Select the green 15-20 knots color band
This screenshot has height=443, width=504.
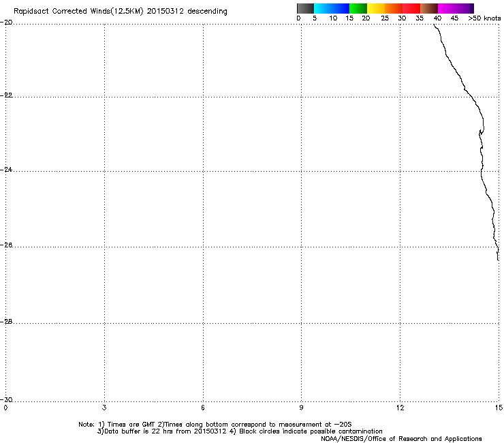tap(358, 8)
